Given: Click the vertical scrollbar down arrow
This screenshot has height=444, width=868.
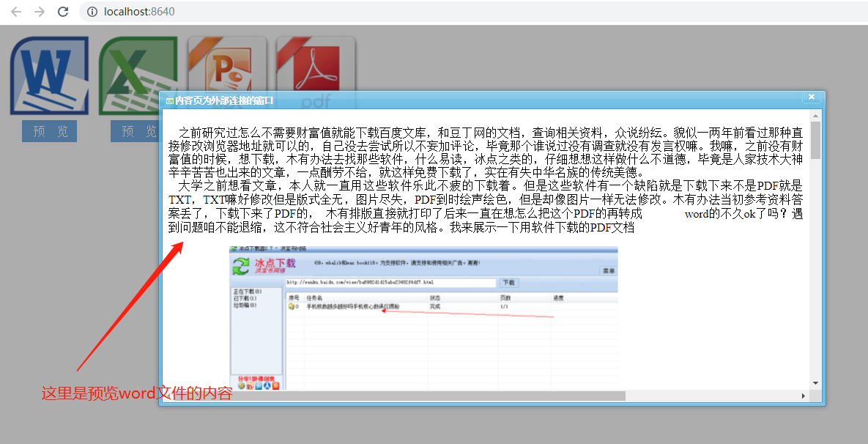Looking at the screenshot, I should click(815, 383).
